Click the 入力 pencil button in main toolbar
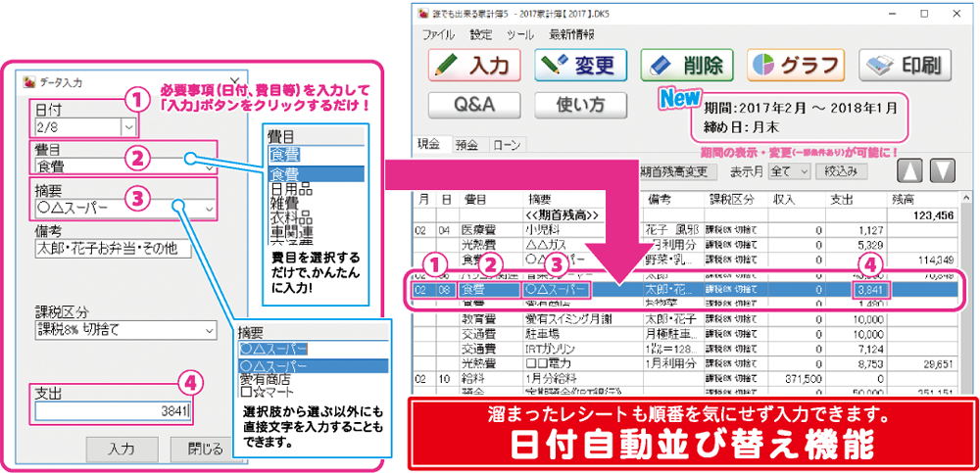 tap(473, 66)
